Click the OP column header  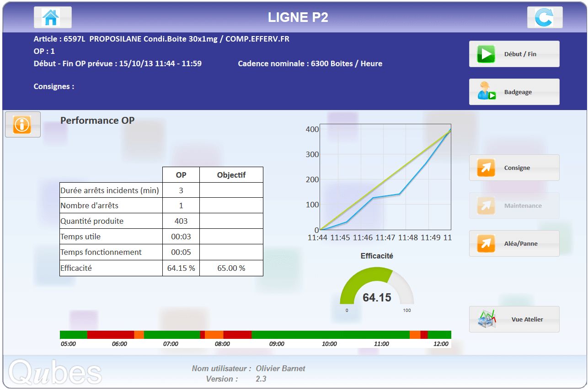coord(181,175)
